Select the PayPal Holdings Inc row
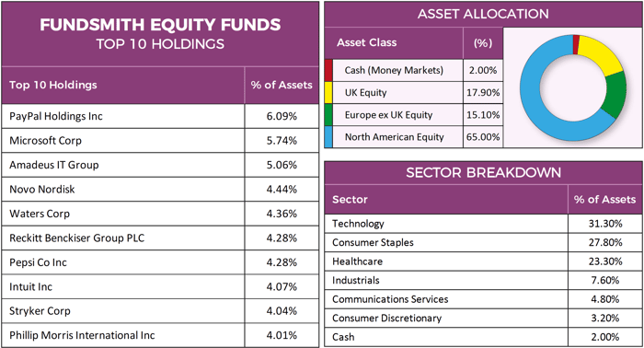Screen dimensions: 644x348 click(x=160, y=116)
